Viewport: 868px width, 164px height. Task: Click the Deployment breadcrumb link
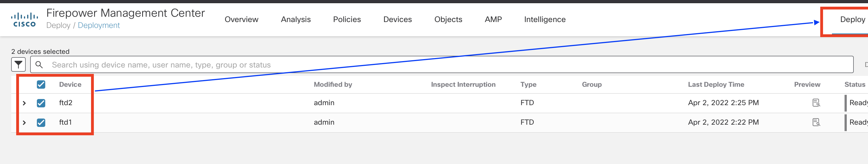pos(99,26)
